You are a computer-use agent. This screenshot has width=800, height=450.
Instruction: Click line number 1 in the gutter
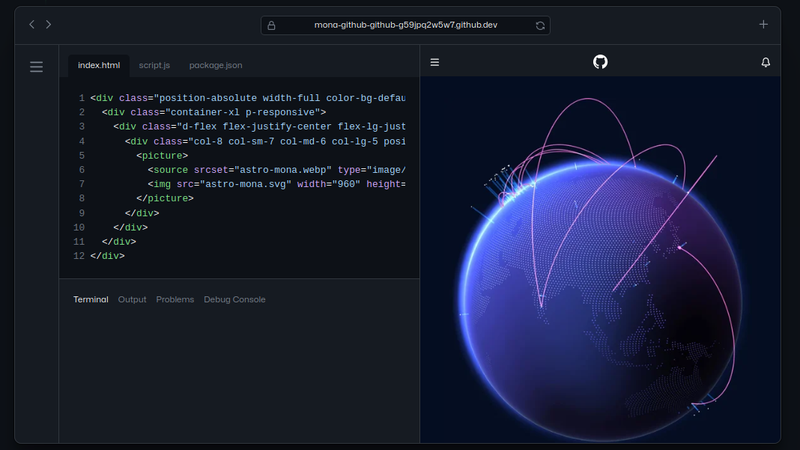click(82, 98)
